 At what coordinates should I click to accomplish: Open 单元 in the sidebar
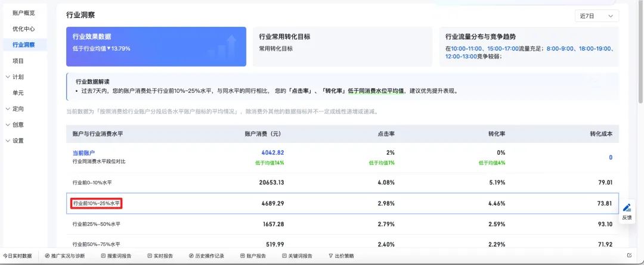pyautogui.click(x=18, y=93)
